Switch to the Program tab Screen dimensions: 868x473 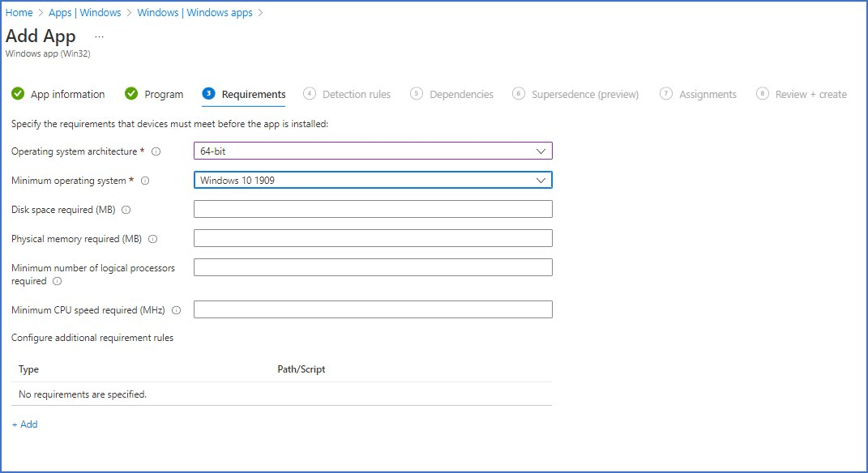(164, 94)
